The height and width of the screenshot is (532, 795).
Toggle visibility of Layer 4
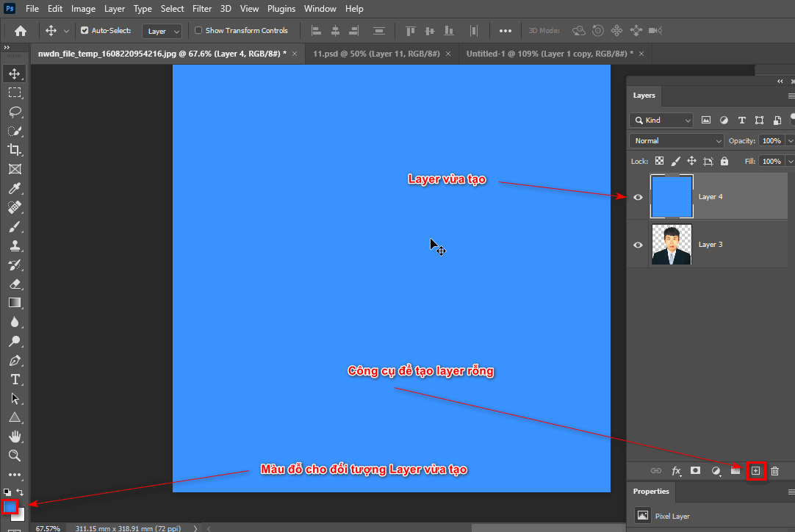(x=638, y=197)
